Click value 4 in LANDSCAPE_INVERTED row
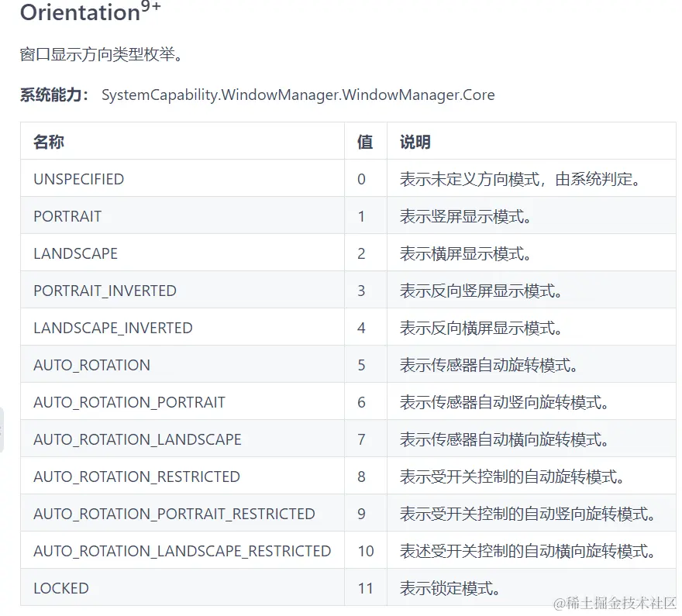The height and width of the screenshot is (616, 682). tap(361, 328)
